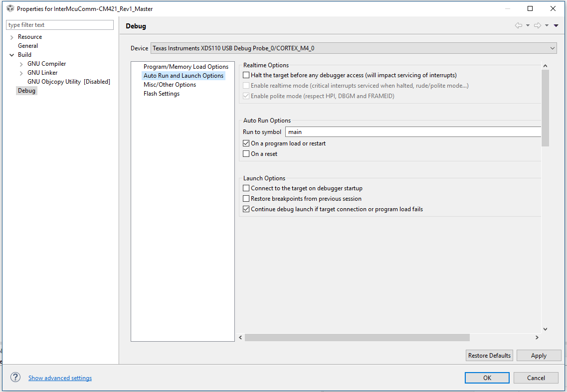This screenshot has height=392, width=567.
Task: Enable Connect to target on debugger startup
Action: (x=246, y=188)
